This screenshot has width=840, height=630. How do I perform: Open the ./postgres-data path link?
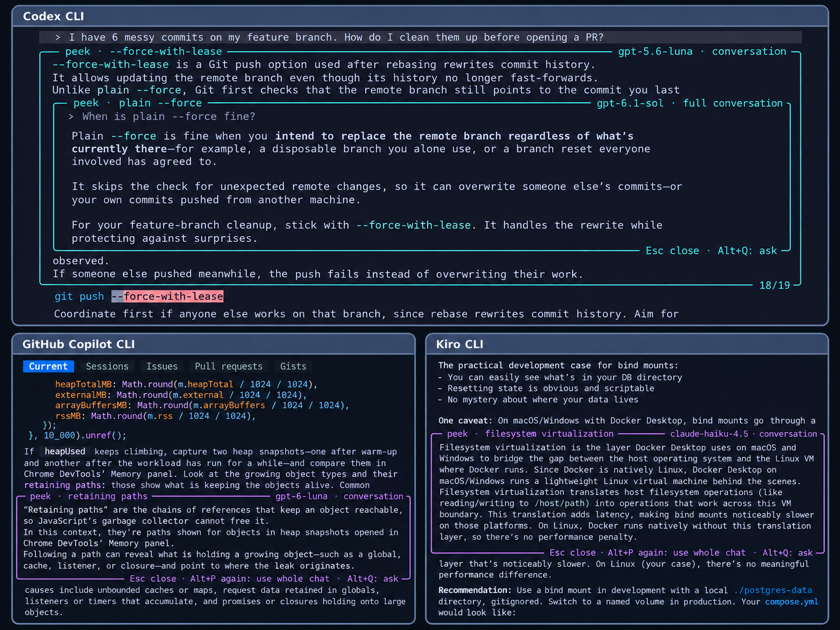pyautogui.click(x=773, y=591)
